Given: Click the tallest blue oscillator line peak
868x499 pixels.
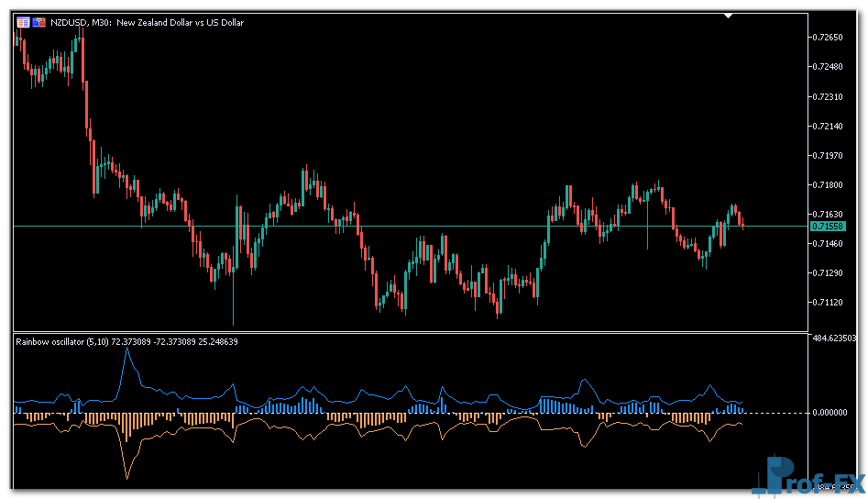Looking at the screenshot, I should pyautogui.click(x=127, y=349).
